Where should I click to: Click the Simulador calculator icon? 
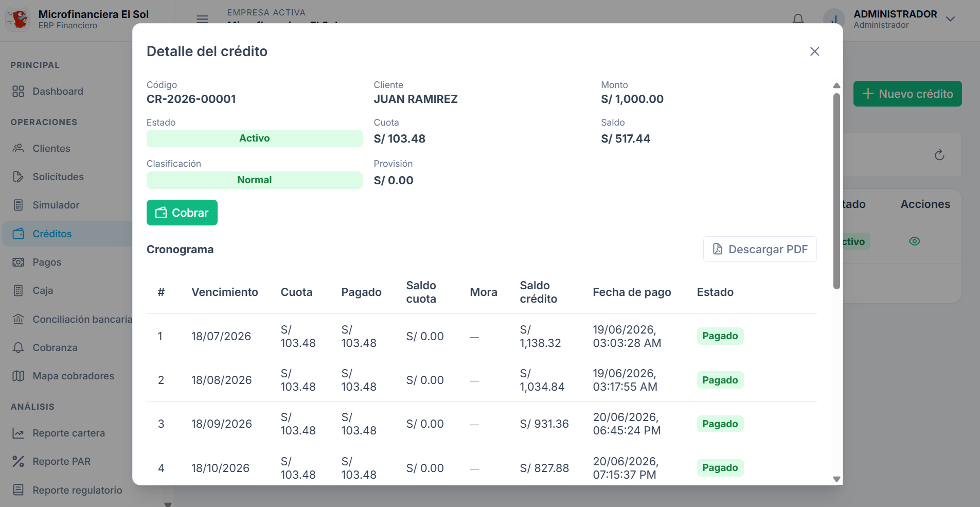click(x=19, y=205)
